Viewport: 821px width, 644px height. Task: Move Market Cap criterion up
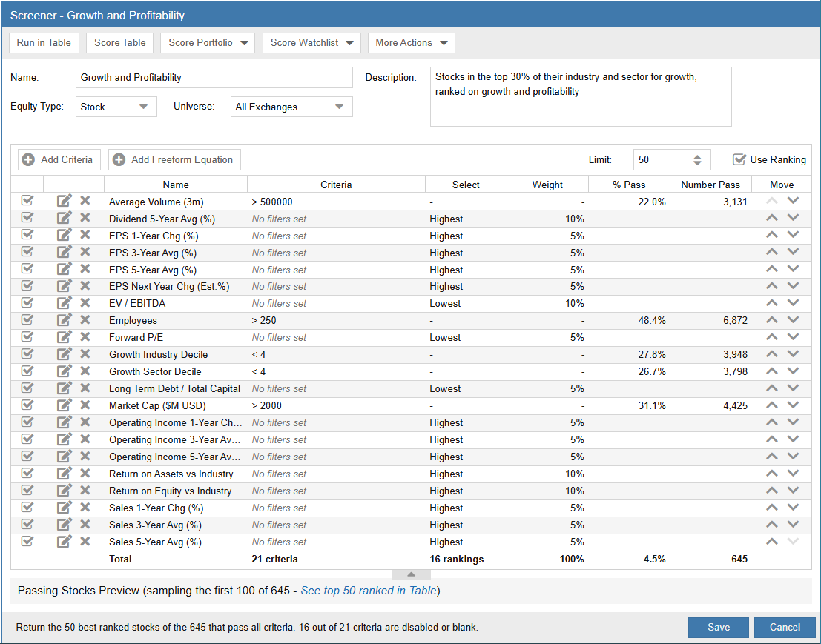(x=772, y=405)
